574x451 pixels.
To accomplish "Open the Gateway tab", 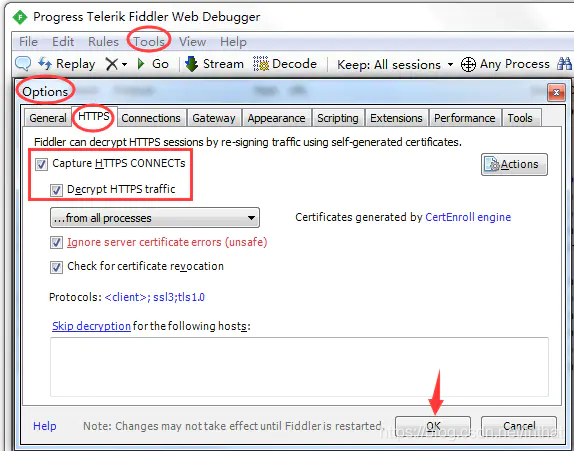I will (214, 118).
